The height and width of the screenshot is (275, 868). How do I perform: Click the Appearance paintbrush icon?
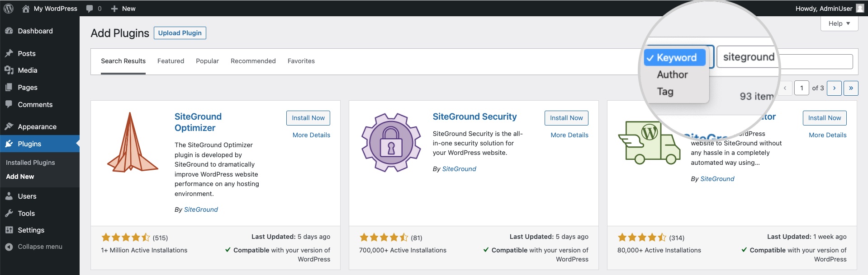tap(9, 126)
